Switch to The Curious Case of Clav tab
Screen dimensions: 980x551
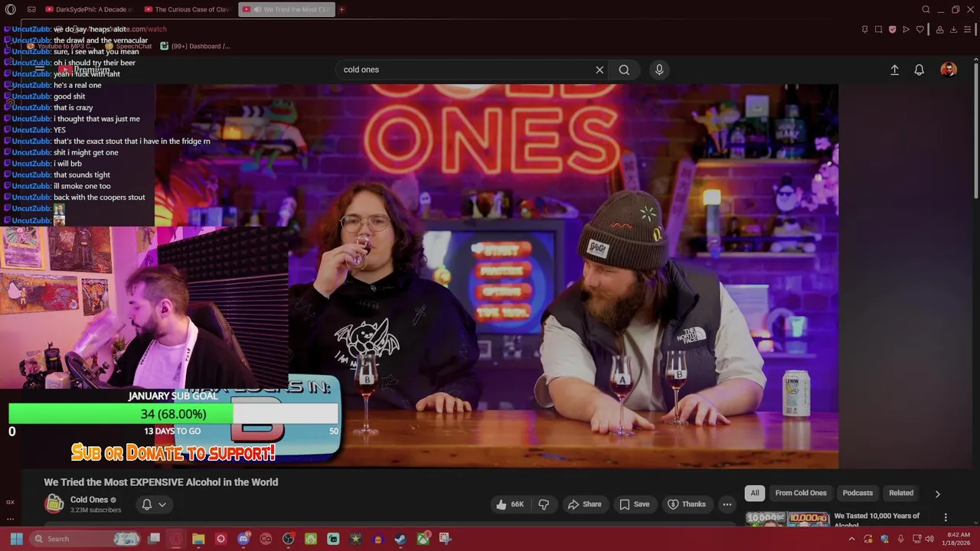pos(188,10)
